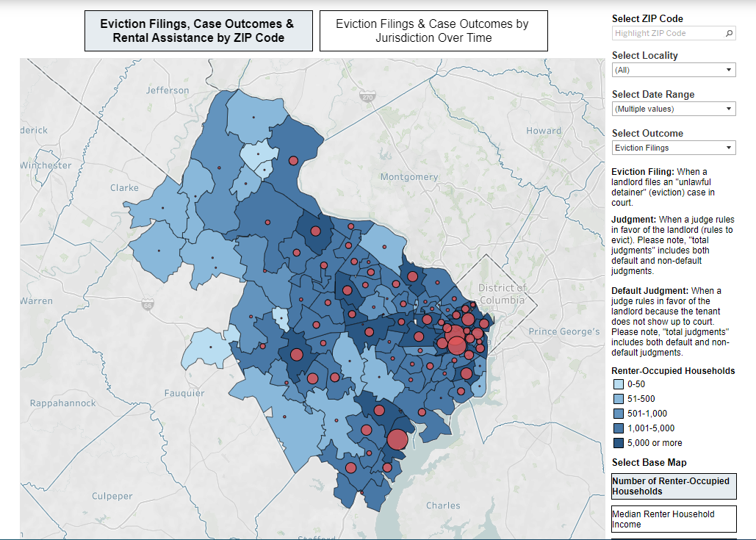The image size is (756, 540).
Task: Open the Select Outcome dropdown showing Eviction Filings
Action: point(674,148)
